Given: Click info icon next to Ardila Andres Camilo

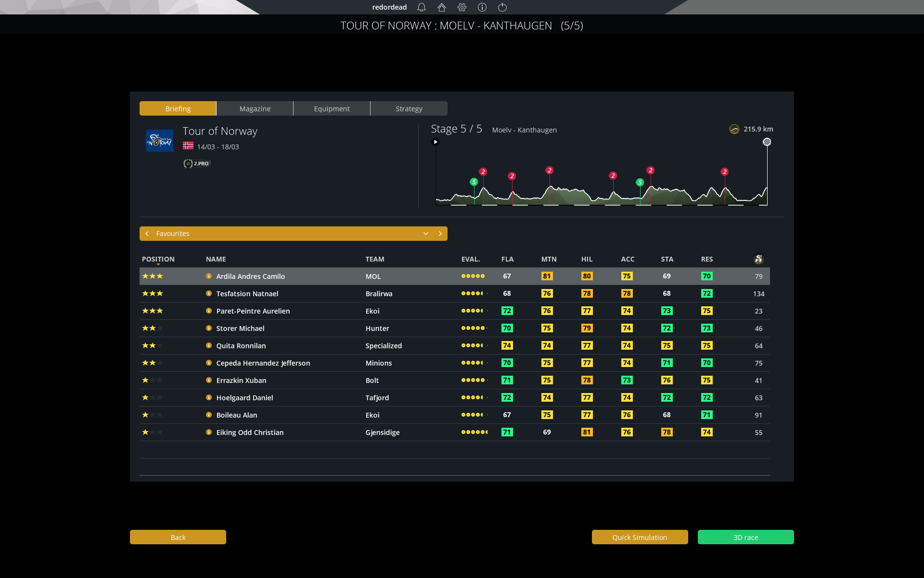Looking at the screenshot, I should tap(209, 276).
